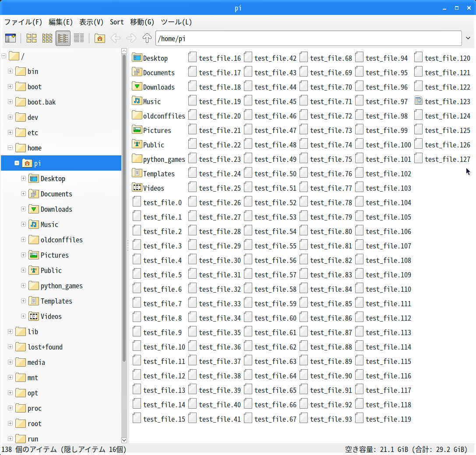Click test_file.123 document icon
Image resolution: width=476 pixels, height=455 pixels.
pos(419,100)
